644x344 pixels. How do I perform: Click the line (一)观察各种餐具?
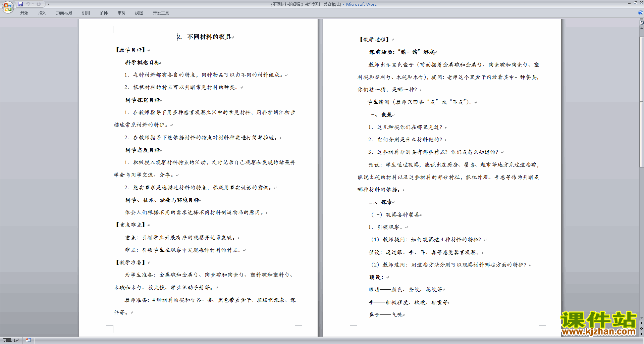pos(395,215)
